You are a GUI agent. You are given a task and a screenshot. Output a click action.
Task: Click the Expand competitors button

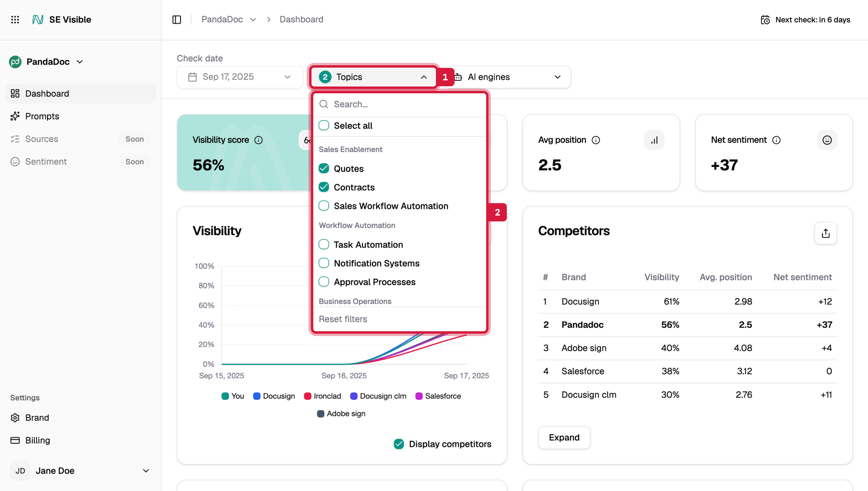(x=564, y=437)
